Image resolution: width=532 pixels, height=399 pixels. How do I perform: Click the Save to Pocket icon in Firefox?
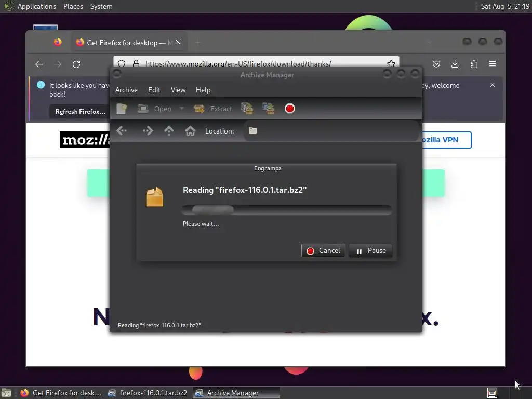[x=436, y=64]
